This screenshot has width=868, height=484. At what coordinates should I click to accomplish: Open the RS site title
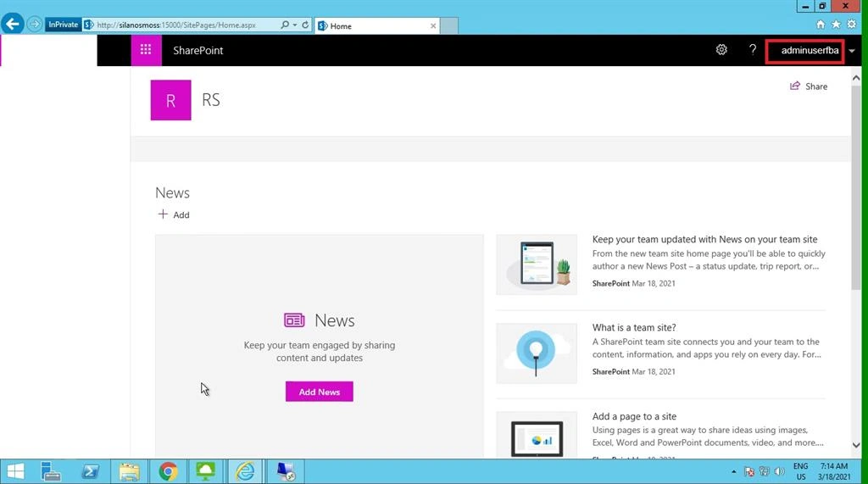(x=211, y=100)
